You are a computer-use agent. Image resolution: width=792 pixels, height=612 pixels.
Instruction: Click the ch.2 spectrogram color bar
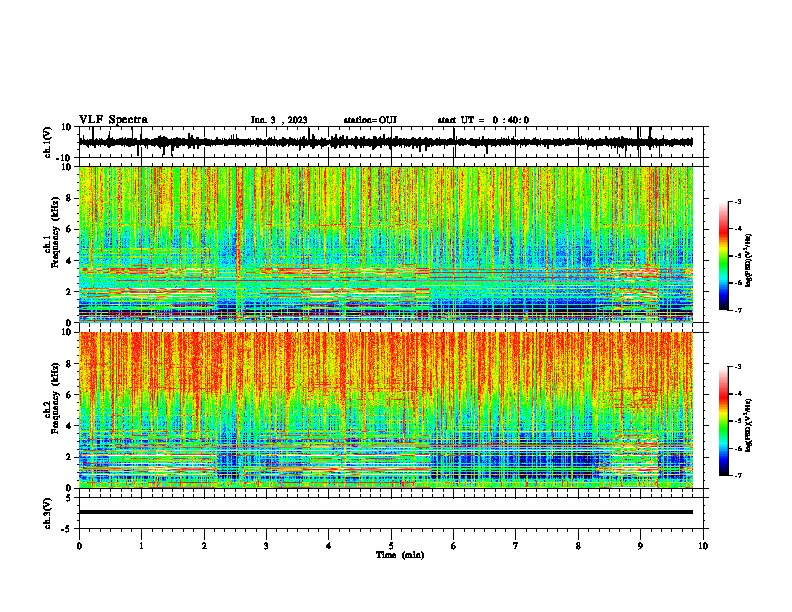pos(724,421)
